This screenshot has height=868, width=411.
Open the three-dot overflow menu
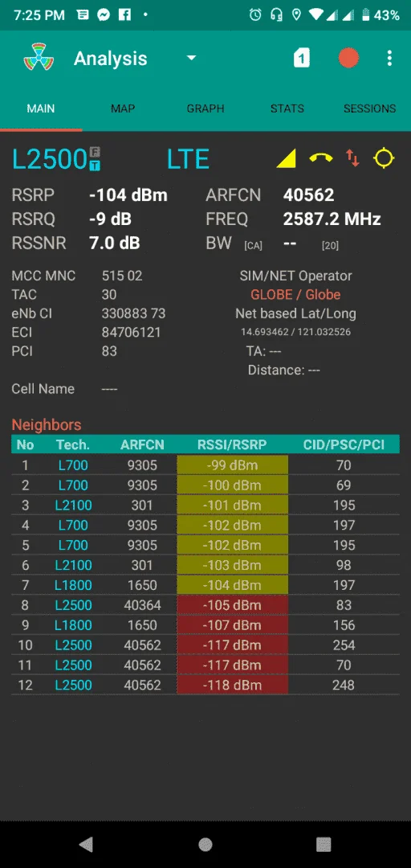390,58
